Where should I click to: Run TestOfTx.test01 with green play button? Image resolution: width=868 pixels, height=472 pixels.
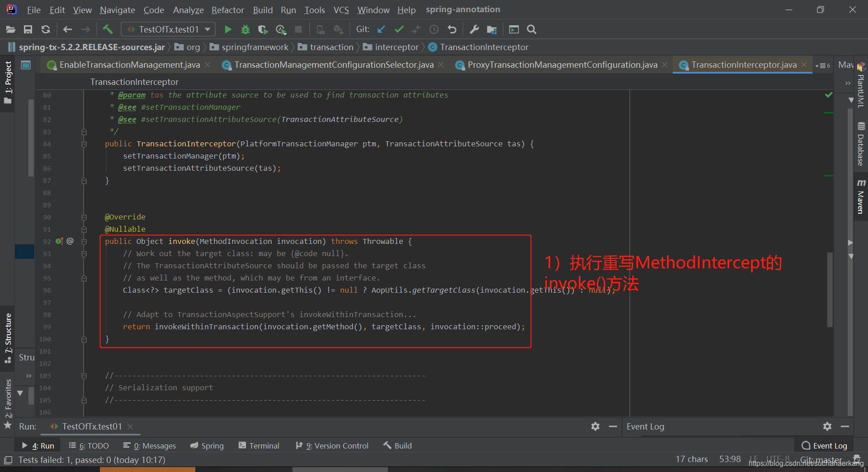(x=228, y=30)
